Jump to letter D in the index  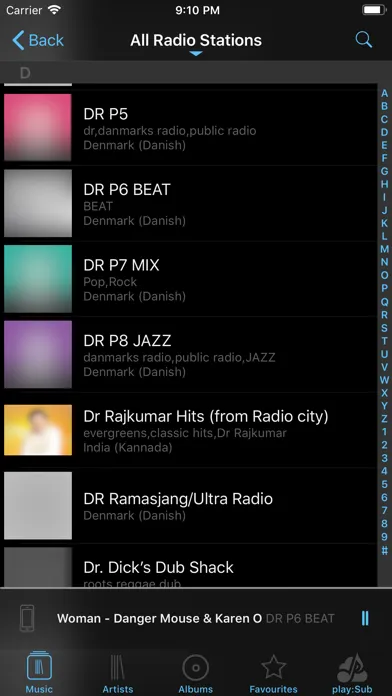[x=384, y=133]
